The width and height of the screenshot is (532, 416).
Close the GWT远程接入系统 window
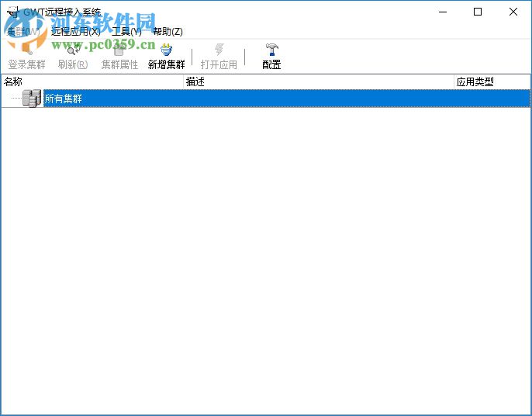(513, 12)
